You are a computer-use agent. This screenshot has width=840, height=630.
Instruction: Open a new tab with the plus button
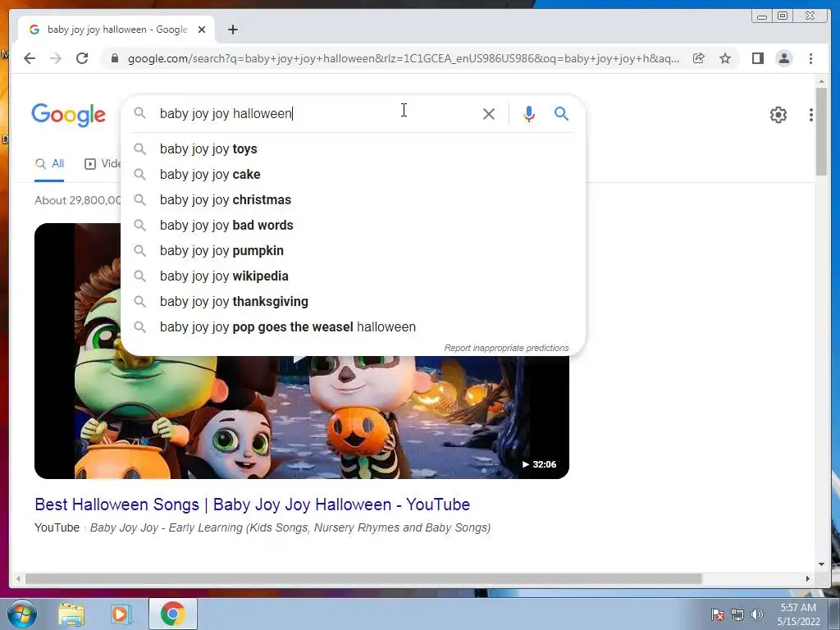[x=232, y=30]
